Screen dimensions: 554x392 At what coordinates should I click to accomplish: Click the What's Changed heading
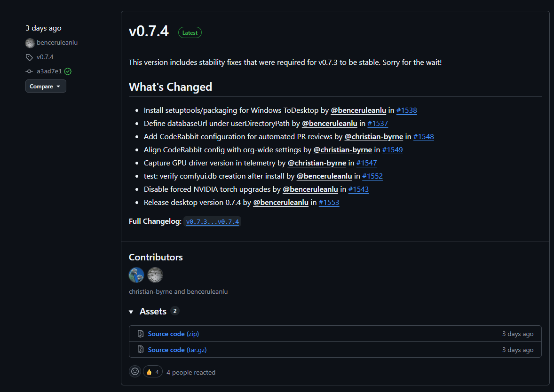pyautogui.click(x=170, y=87)
